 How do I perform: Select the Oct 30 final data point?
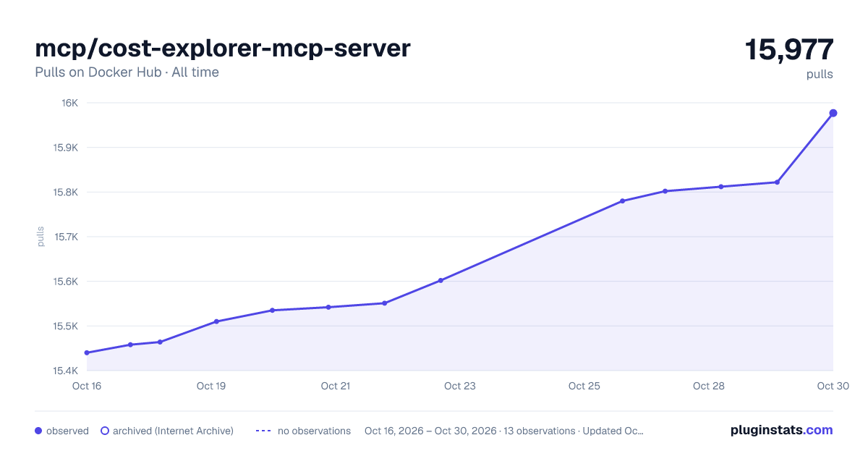click(x=833, y=113)
